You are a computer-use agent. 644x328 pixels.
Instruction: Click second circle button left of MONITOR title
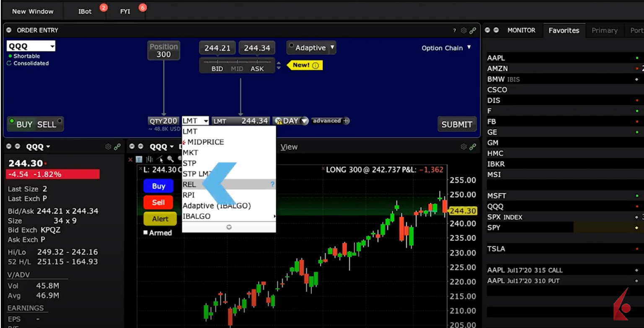coord(496,30)
